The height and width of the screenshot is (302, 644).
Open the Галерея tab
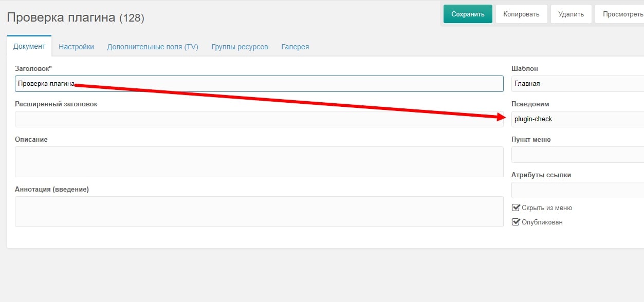click(295, 47)
